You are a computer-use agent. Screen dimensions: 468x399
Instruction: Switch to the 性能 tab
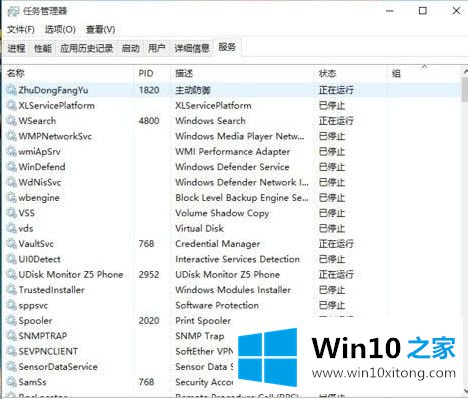43,48
